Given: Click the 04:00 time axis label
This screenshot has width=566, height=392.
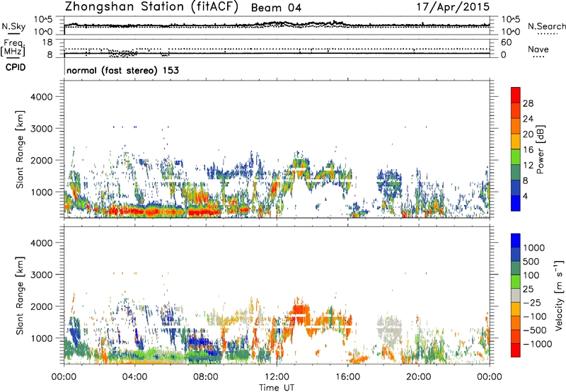Looking at the screenshot, I should [x=134, y=377].
